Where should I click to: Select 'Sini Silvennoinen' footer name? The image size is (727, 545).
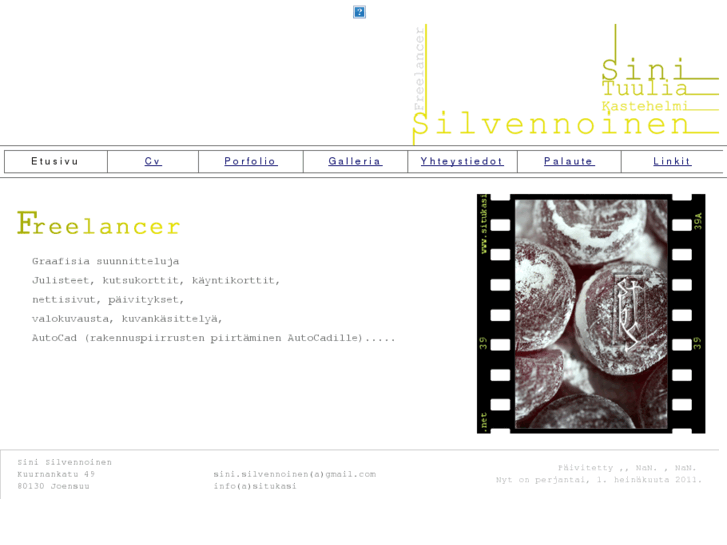64,462
